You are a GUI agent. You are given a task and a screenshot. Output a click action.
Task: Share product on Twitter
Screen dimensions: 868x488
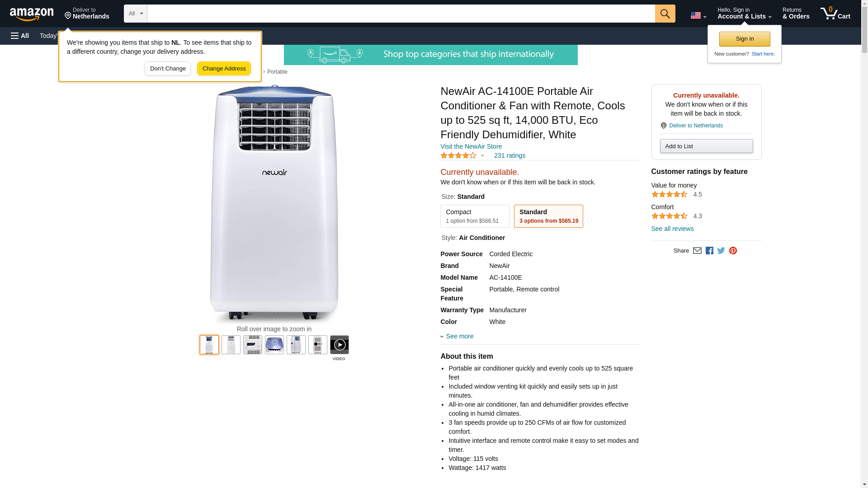[x=721, y=251]
